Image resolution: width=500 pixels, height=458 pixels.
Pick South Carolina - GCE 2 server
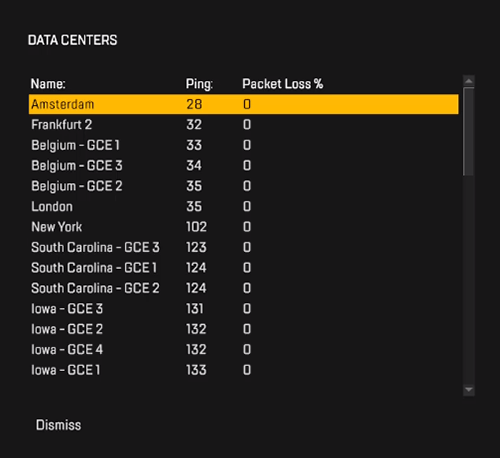pos(244,288)
